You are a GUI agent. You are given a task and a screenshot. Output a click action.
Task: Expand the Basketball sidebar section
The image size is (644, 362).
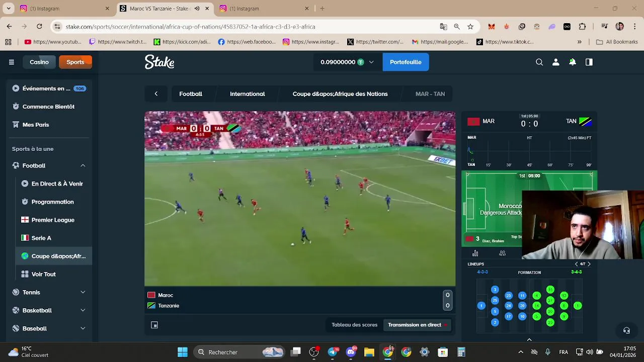click(x=83, y=310)
